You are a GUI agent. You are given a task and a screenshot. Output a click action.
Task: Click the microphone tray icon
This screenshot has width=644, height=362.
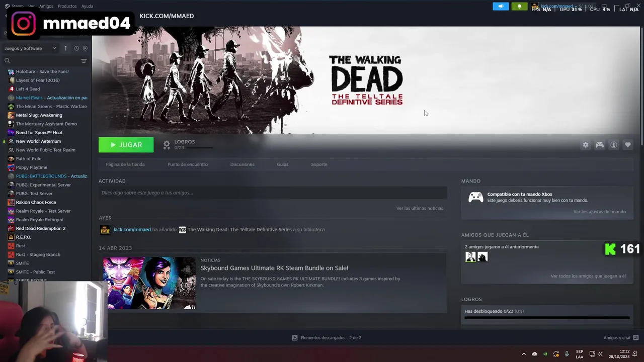point(567,354)
